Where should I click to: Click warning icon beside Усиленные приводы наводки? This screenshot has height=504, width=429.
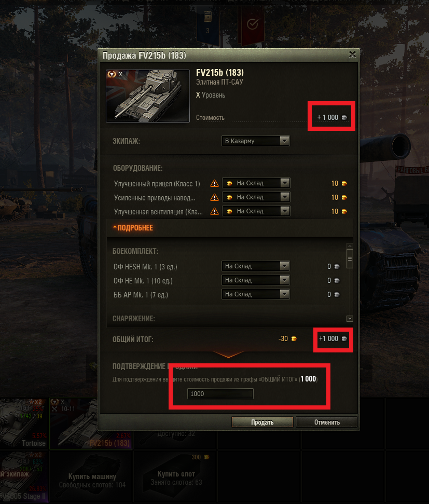click(x=214, y=197)
